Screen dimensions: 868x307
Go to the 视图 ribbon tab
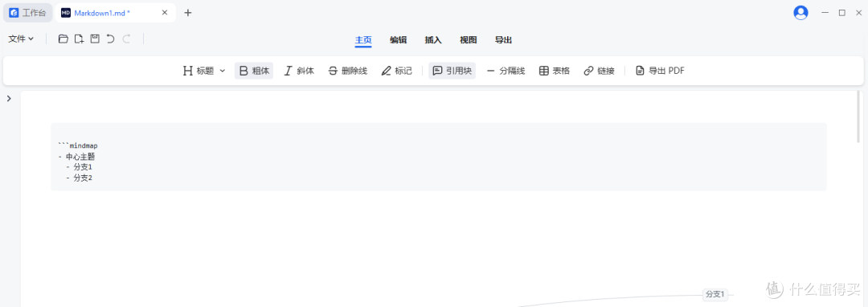[469, 40]
